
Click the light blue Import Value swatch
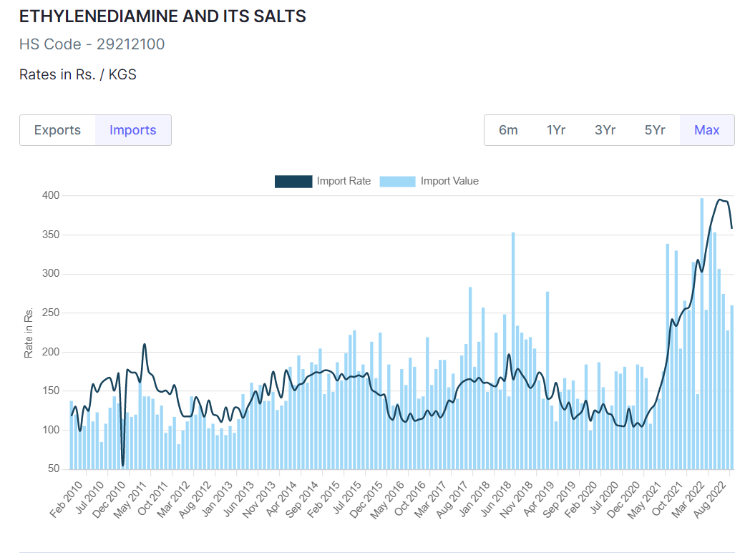tap(397, 182)
